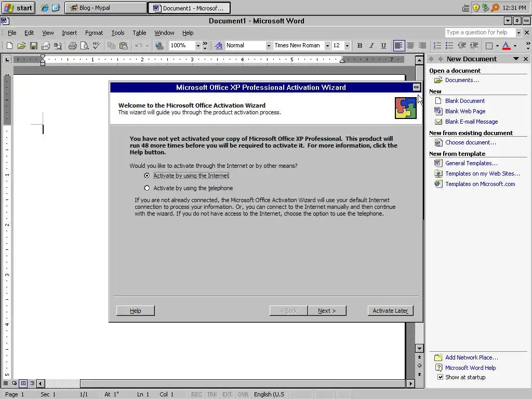Click the right indent marker on ruler
The width and height of the screenshot is (532, 399).
342,61
